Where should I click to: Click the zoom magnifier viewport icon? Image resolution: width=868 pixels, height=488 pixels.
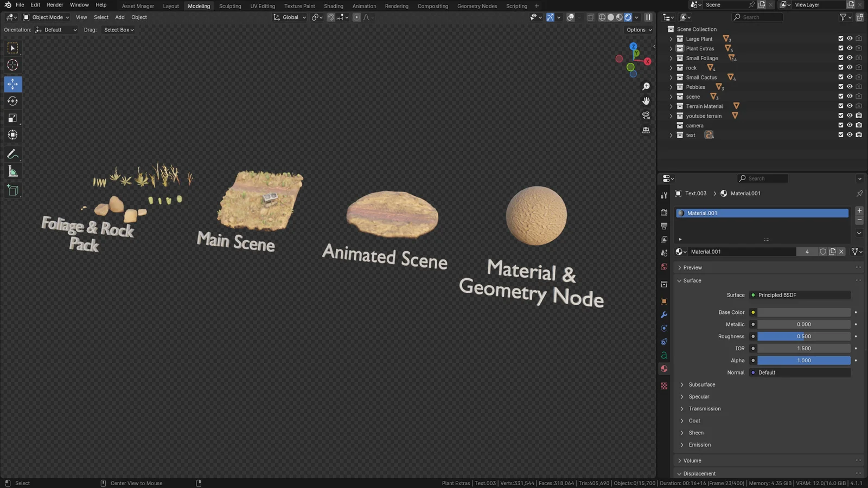[x=646, y=87]
